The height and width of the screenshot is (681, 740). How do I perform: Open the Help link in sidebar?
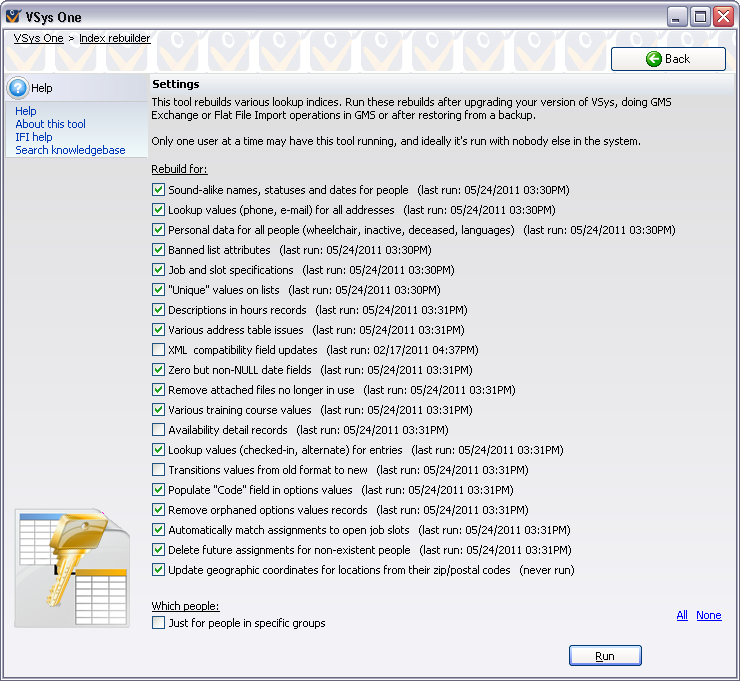tap(25, 111)
